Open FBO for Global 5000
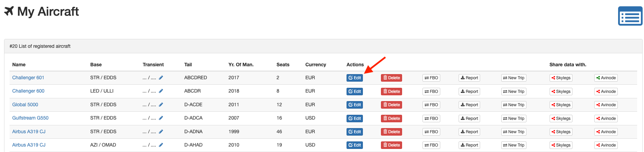 [x=431, y=105]
